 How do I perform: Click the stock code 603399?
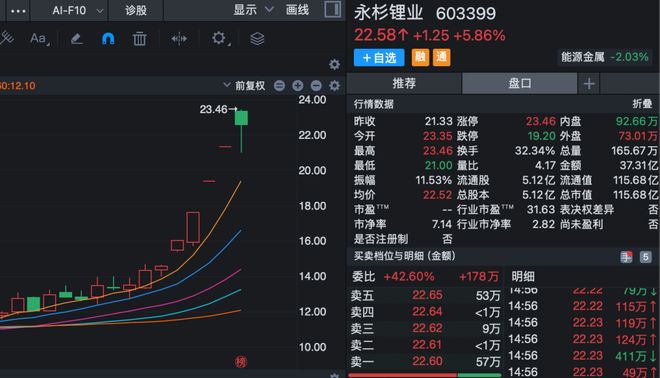tap(466, 13)
